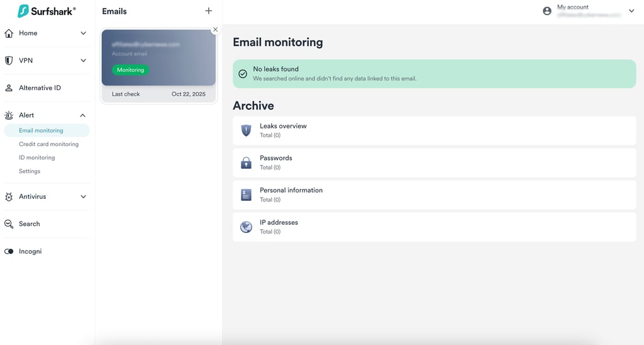The height and width of the screenshot is (345, 644).
Task: Click the My account avatar icon
Action: coord(547,11)
